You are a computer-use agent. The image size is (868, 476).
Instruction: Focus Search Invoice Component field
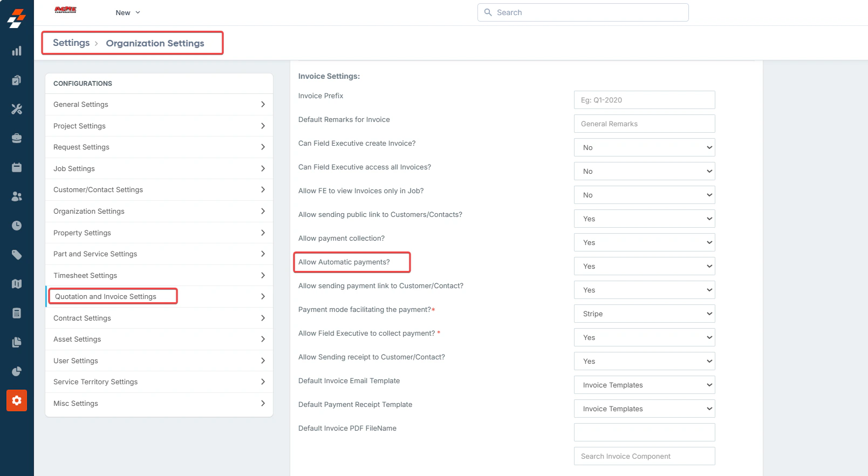pyautogui.click(x=644, y=456)
